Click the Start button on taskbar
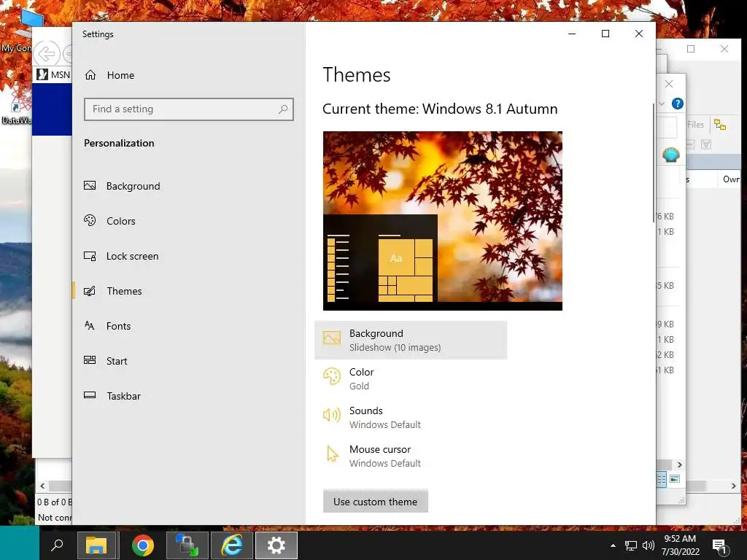This screenshot has height=560, width=747. click(20, 542)
